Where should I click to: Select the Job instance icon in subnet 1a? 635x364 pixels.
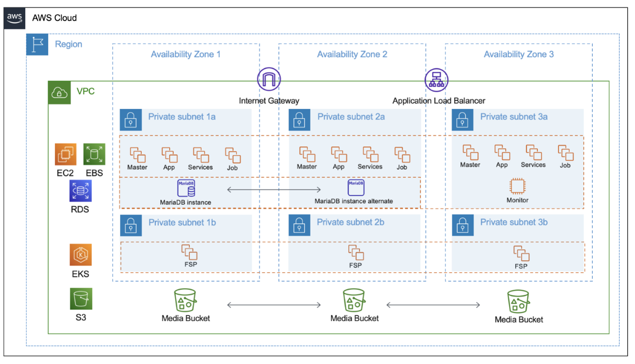(233, 155)
